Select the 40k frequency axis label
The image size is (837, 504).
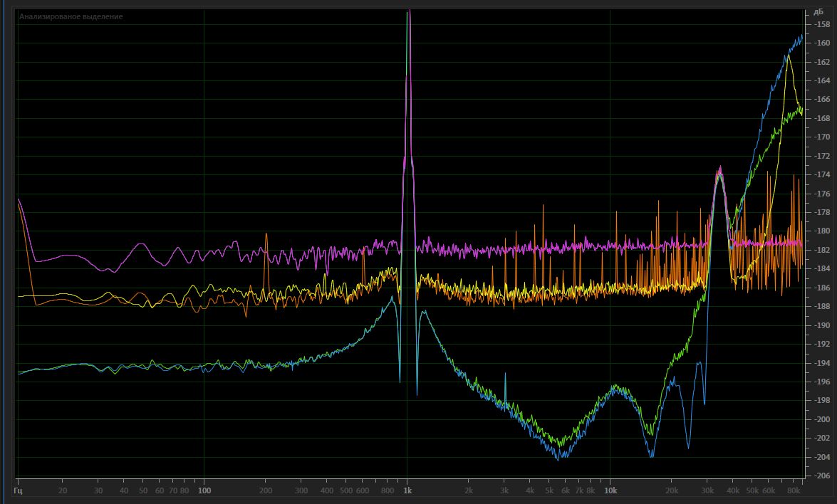(733, 490)
